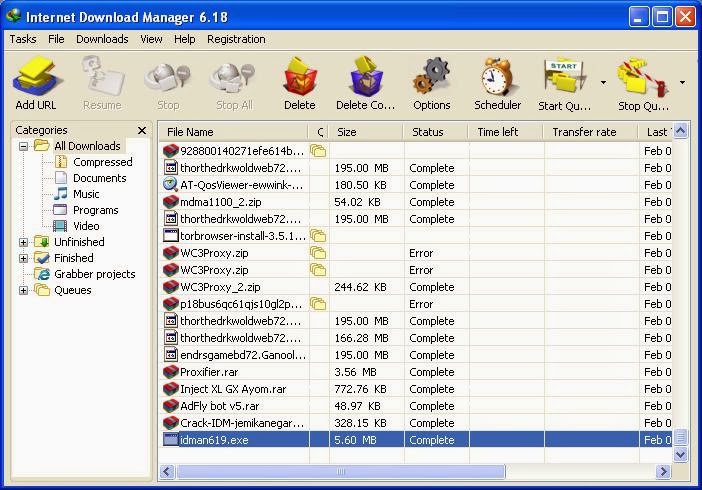
Task: Click the Last Try column header
Action: [656, 132]
